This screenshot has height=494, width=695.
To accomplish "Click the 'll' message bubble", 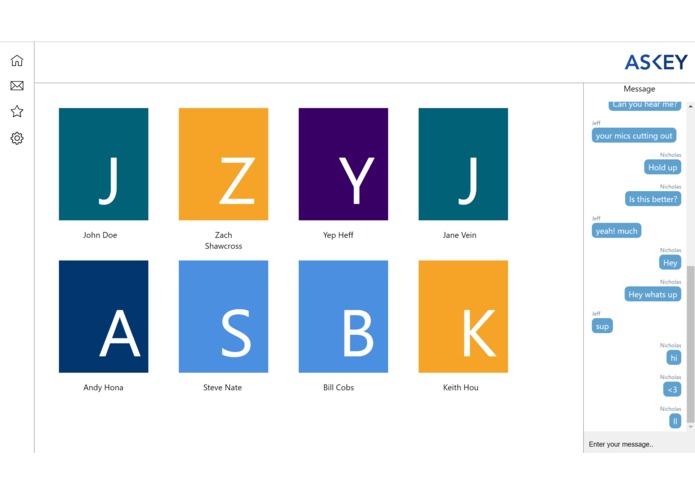I will pyautogui.click(x=675, y=421).
